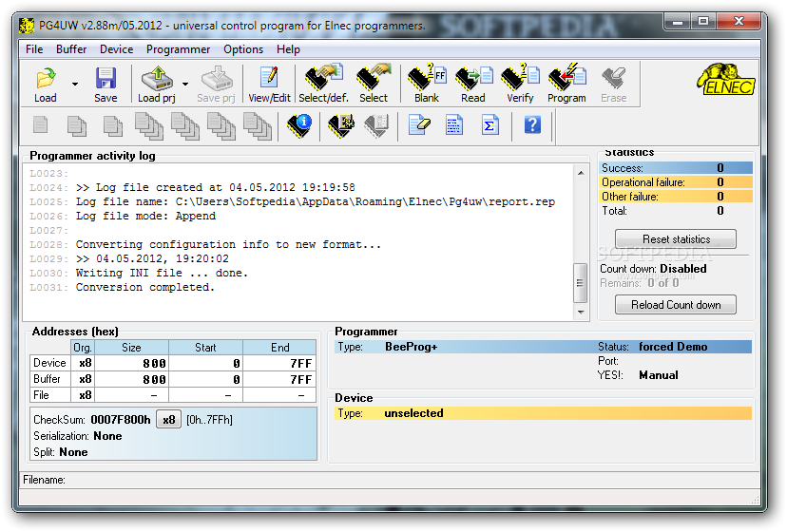Click log line L0028 Converting configuration info

[205, 244]
